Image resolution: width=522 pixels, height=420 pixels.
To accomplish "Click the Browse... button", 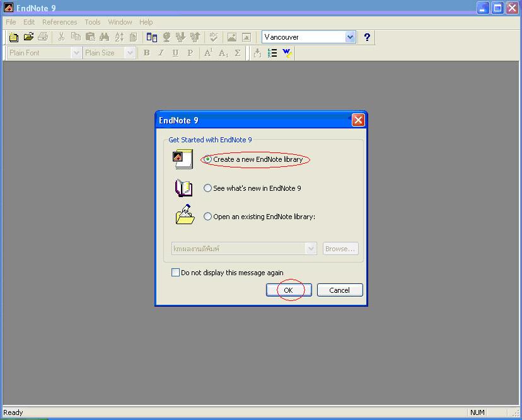I will pos(340,249).
